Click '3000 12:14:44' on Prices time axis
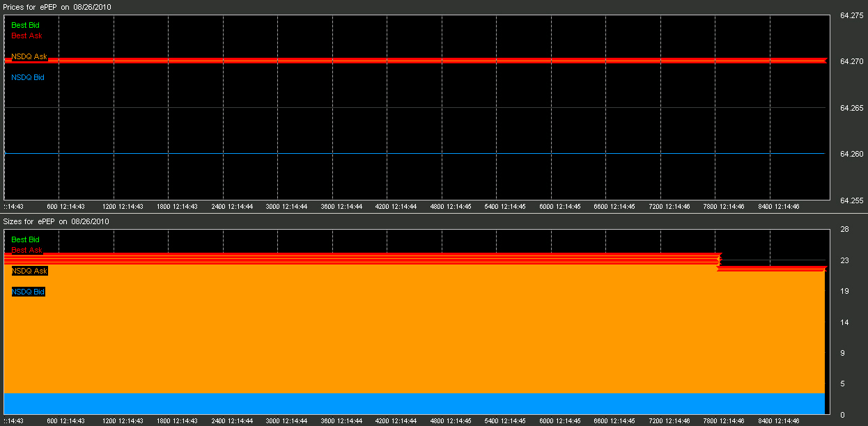 [287, 207]
